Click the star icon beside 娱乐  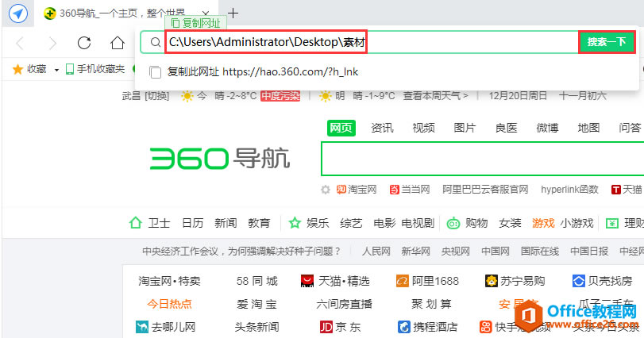click(295, 223)
